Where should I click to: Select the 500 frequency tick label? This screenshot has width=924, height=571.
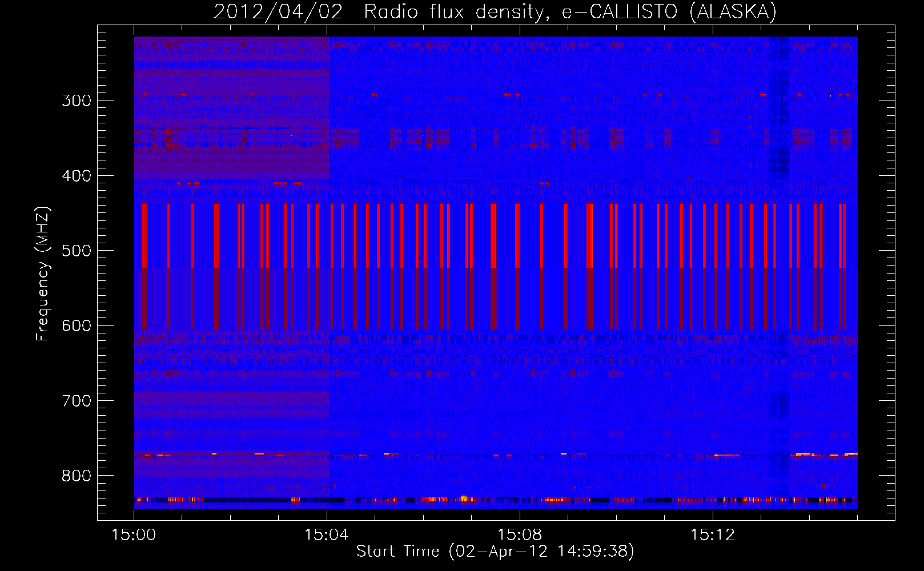77,251
